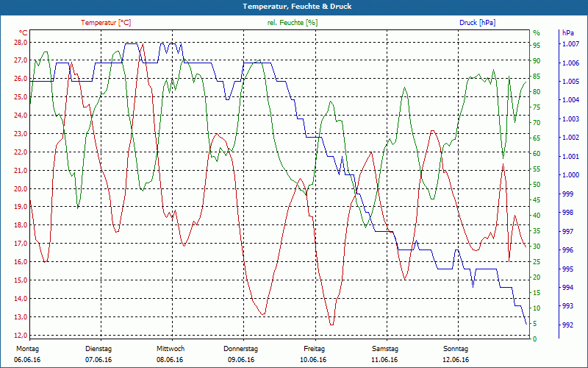Click the "10.06.16" date label

click(313, 360)
